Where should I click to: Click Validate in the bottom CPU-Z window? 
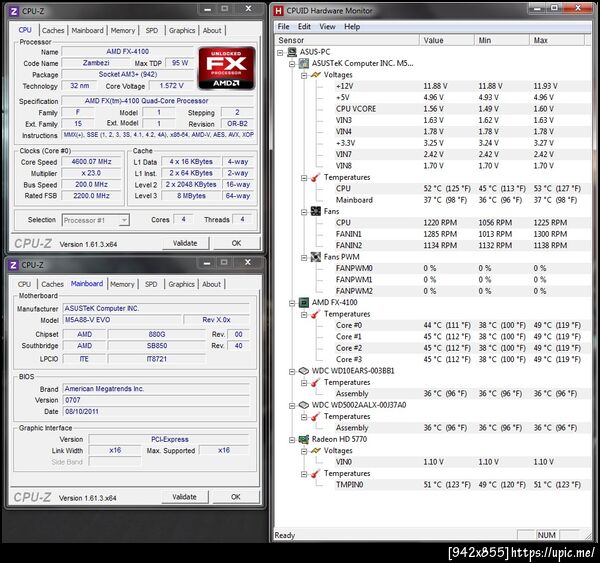tap(184, 497)
